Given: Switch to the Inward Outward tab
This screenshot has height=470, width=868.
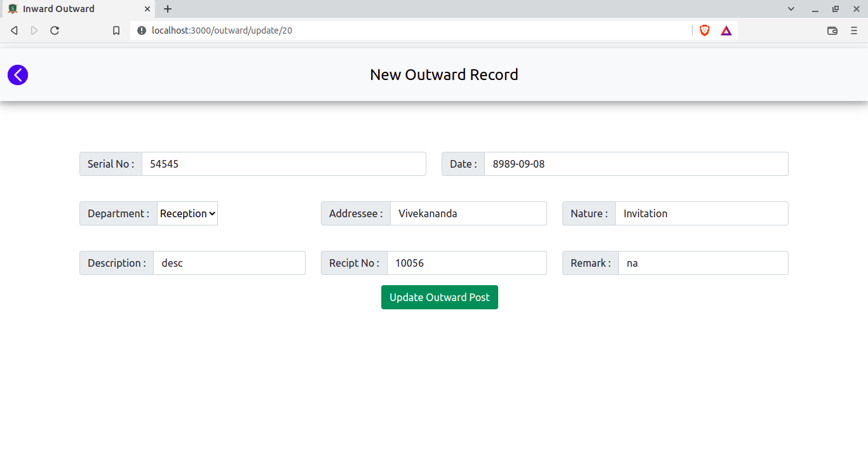Looking at the screenshot, I should (70, 9).
